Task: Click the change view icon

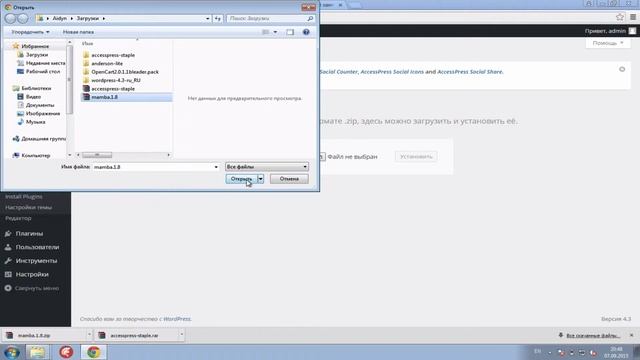Action: coord(265,32)
